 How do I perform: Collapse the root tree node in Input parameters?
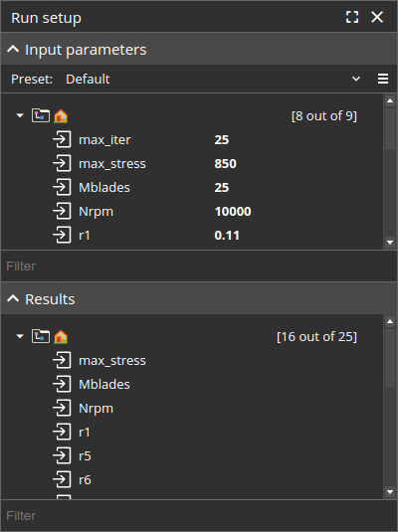[x=20, y=115]
